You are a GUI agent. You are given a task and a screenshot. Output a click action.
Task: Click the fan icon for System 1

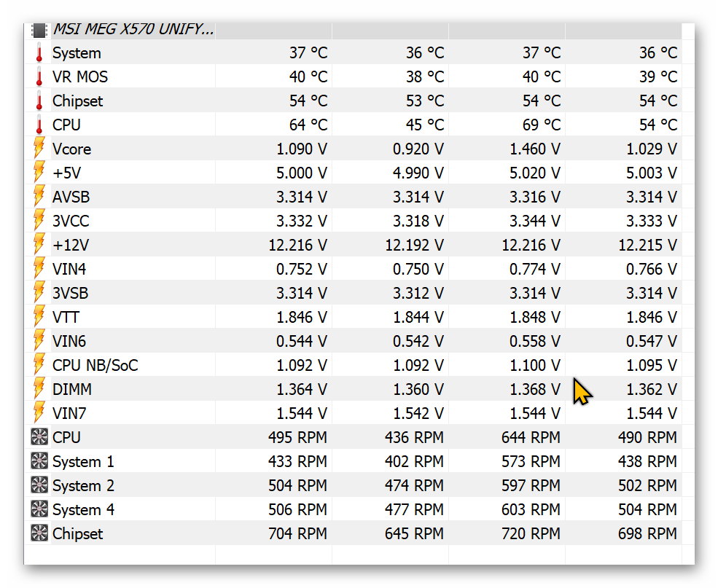pos(39,460)
